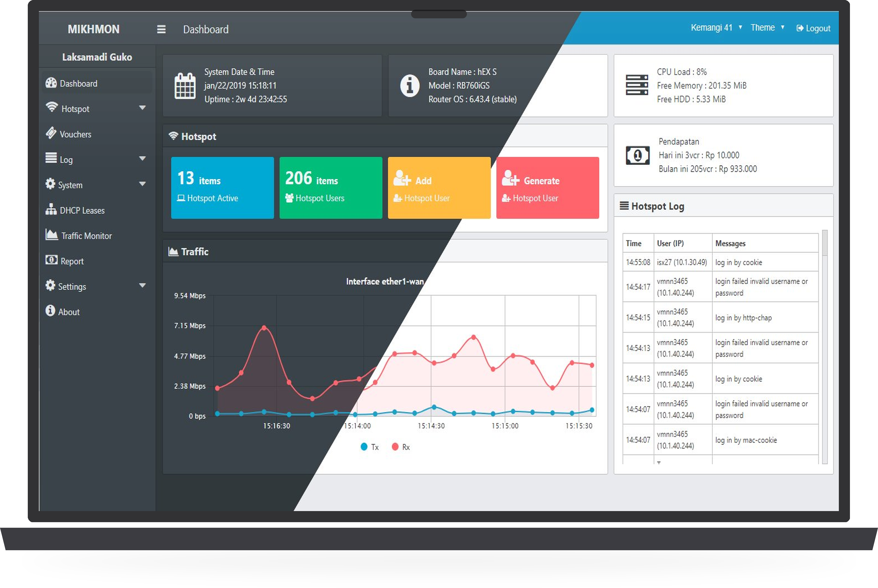Image resolution: width=878 pixels, height=588 pixels.
Task: Open the Theme dropdown
Action: click(767, 28)
